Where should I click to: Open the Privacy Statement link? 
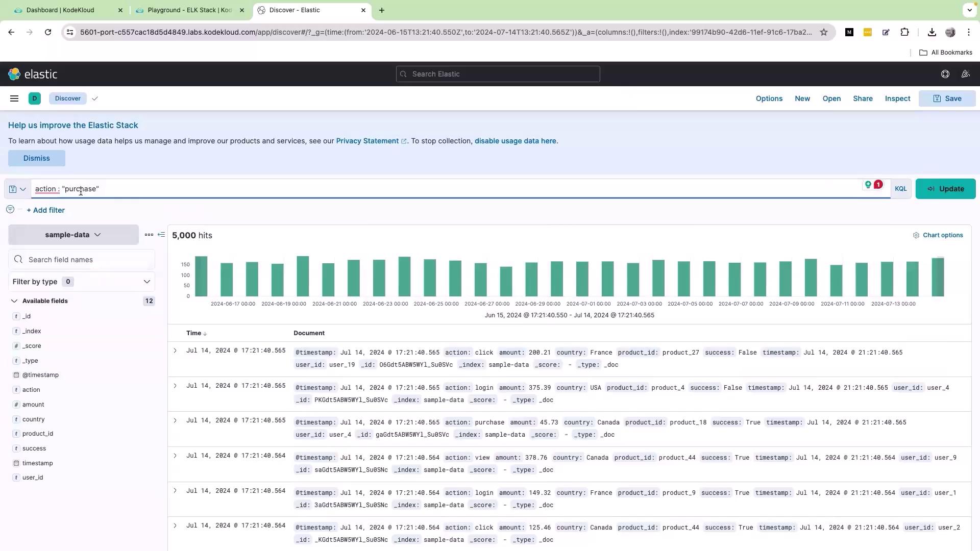pyautogui.click(x=367, y=141)
